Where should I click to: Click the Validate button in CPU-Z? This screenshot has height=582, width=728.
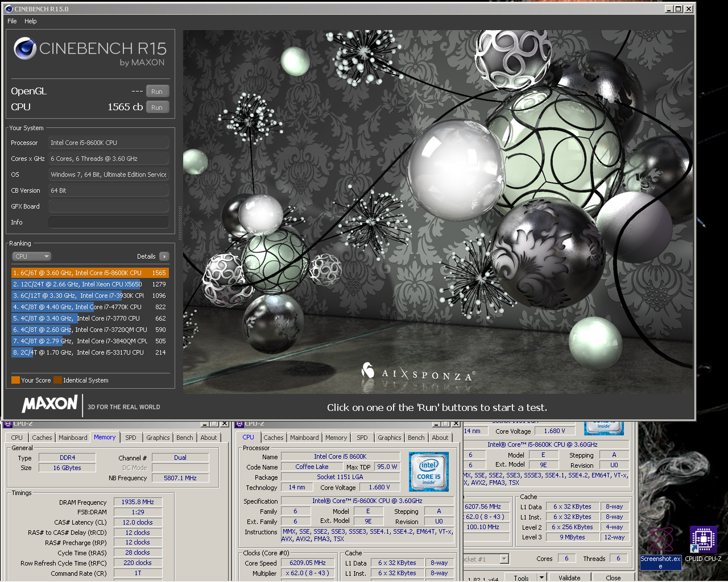pyautogui.click(x=569, y=577)
